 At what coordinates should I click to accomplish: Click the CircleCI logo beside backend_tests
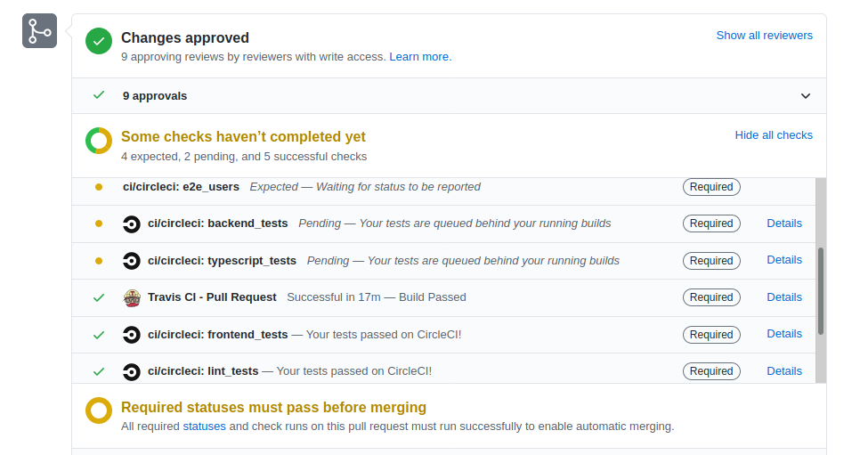[x=132, y=223]
